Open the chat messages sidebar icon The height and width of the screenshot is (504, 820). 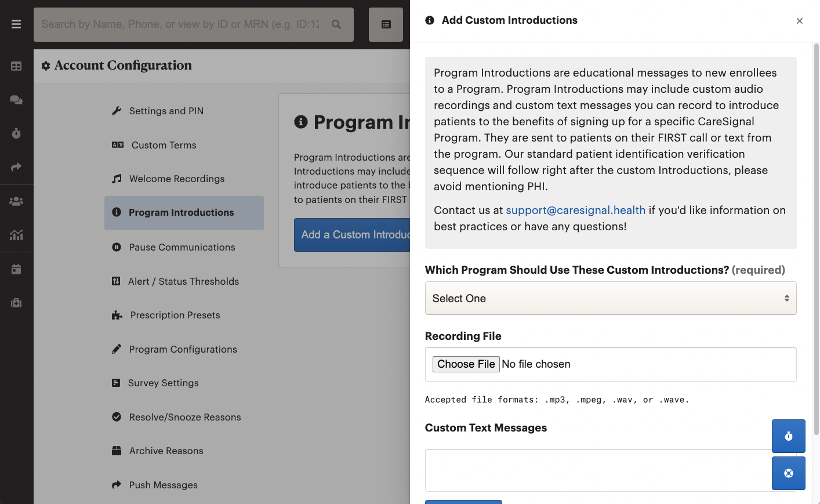point(16,100)
